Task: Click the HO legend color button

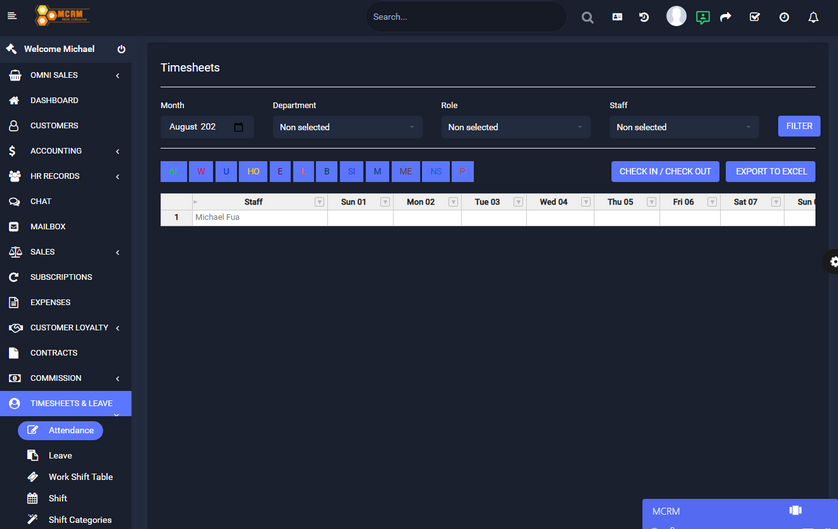Action: 253,171
